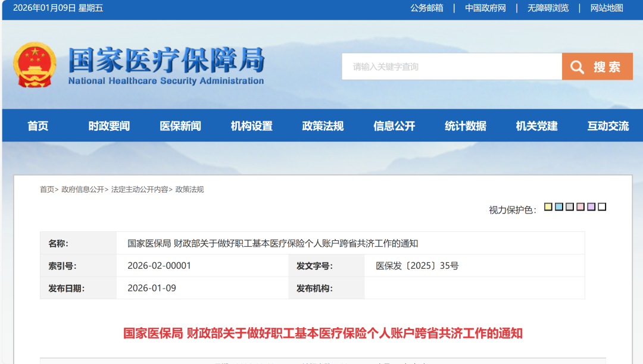This screenshot has width=643, height=364.
Task: Open 政策法规 in the main navigation
Action: [323, 125]
